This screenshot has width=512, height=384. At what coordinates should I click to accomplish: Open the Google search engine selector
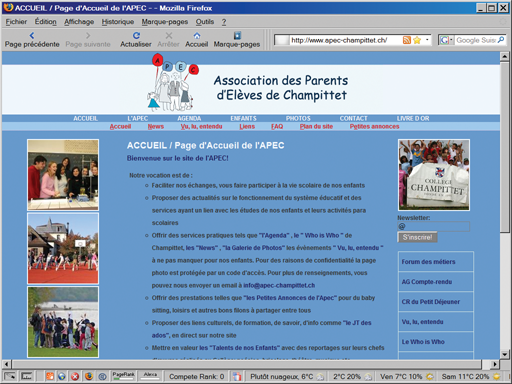(x=446, y=40)
